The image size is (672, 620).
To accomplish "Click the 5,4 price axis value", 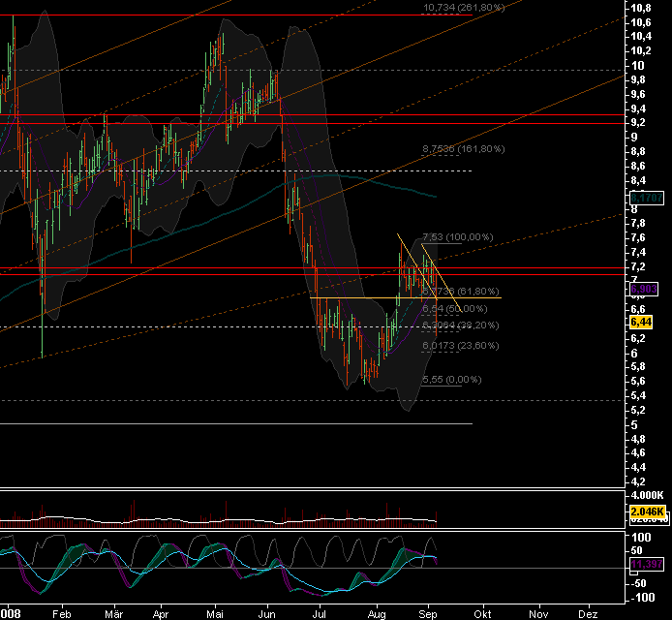I will coord(638,395).
